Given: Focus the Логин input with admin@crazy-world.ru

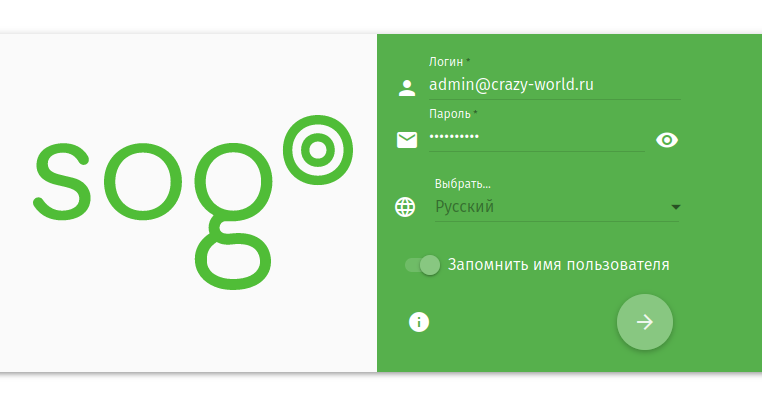Looking at the screenshot, I should pos(554,86).
